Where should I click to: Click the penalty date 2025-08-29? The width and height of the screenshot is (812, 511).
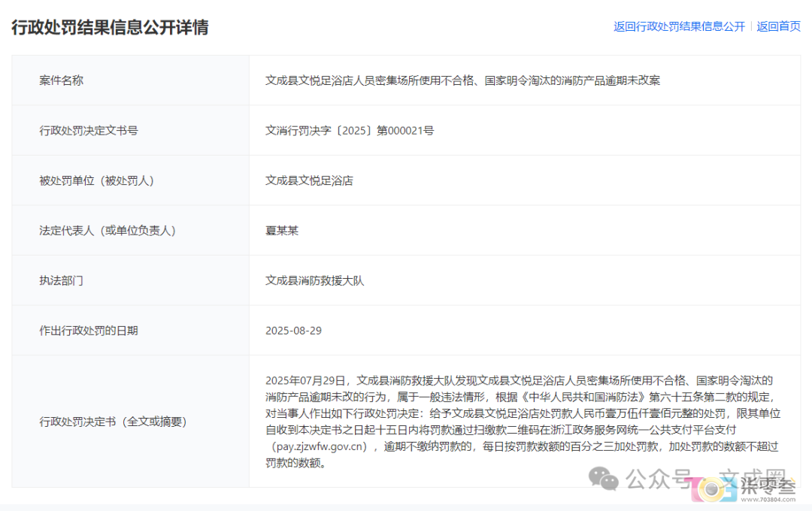coord(293,331)
